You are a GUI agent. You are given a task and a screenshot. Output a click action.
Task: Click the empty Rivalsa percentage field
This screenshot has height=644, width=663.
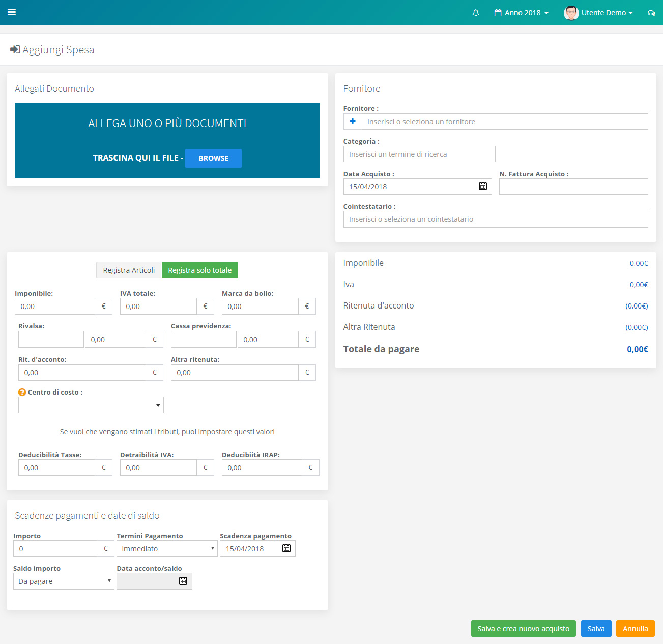[51, 339]
